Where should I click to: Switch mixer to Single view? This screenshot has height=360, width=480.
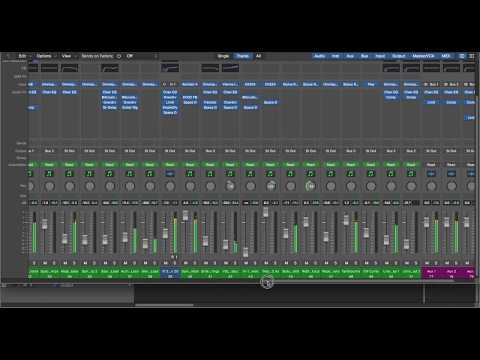tap(223, 56)
